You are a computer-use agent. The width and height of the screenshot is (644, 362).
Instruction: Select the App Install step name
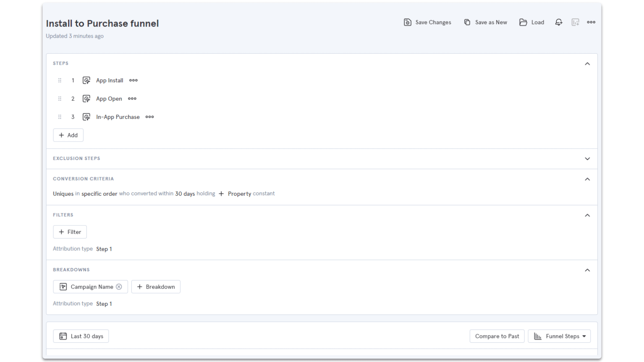pos(110,80)
